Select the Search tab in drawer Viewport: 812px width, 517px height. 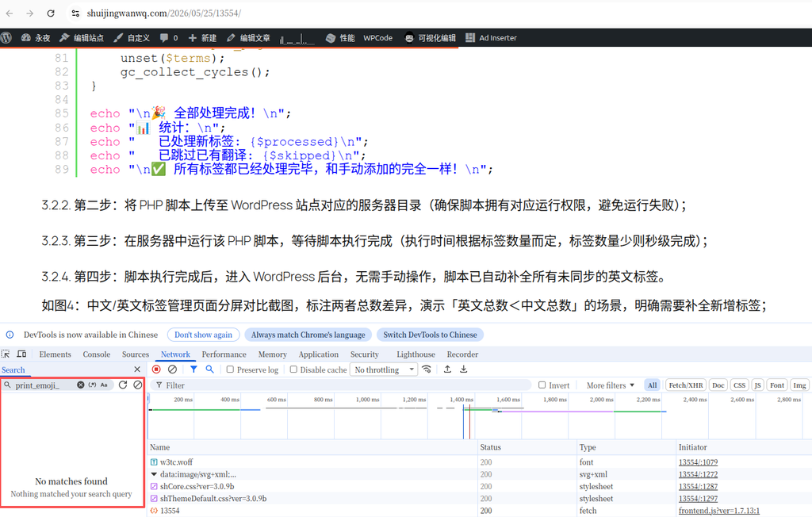pyautogui.click(x=13, y=370)
